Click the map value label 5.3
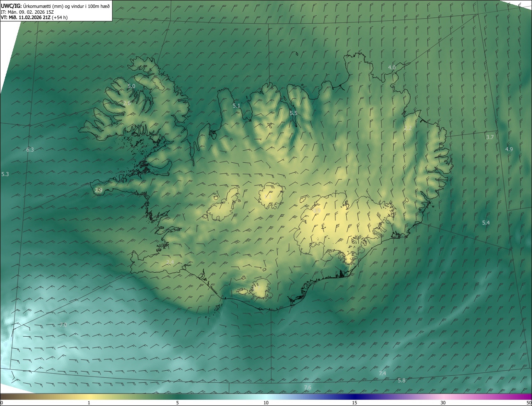The width and height of the screenshot is (532, 406). pos(5,174)
